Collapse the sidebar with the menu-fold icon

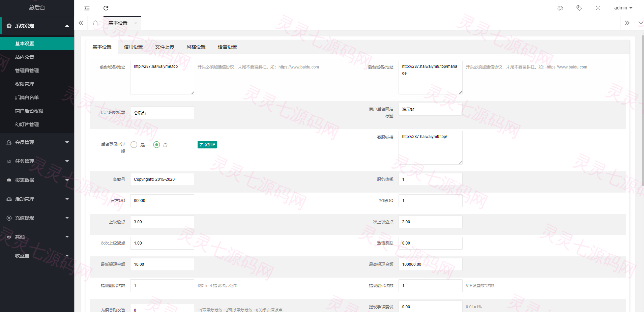(87, 8)
